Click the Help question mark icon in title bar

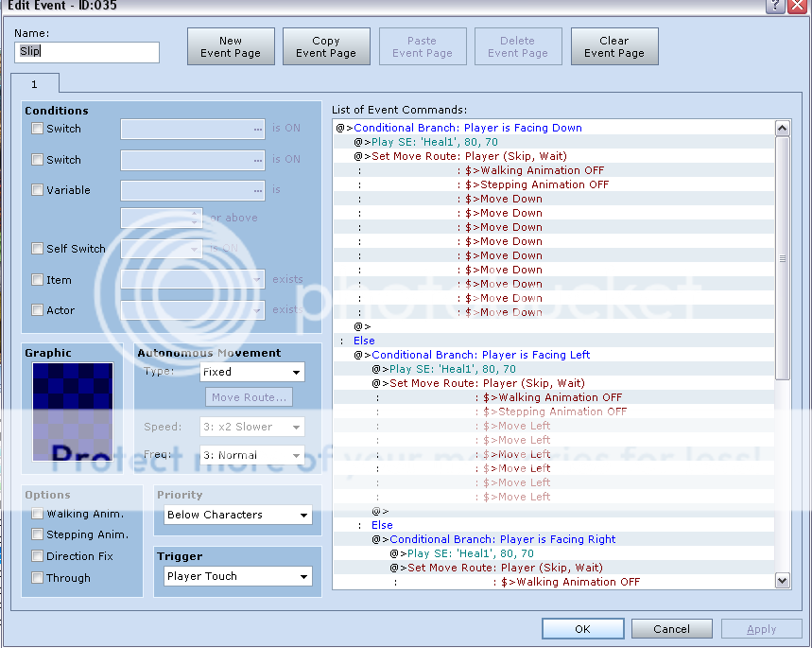[x=773, y=6]
